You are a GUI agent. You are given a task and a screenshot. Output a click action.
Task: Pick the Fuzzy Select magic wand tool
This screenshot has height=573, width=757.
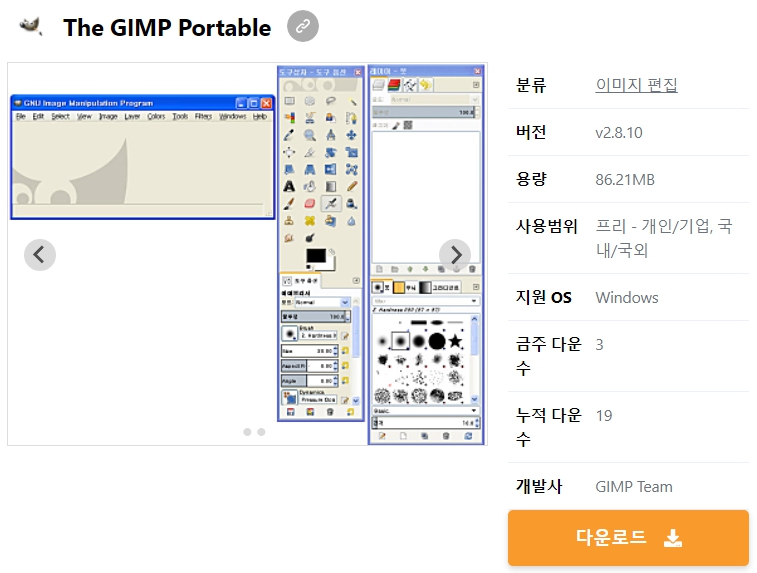352,101
